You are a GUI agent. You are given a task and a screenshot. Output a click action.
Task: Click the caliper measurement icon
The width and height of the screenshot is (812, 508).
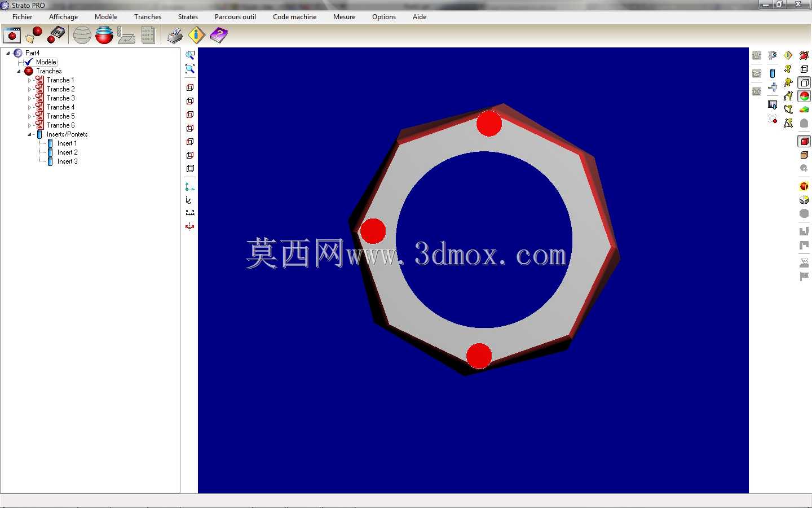click(x=773, y=55)
